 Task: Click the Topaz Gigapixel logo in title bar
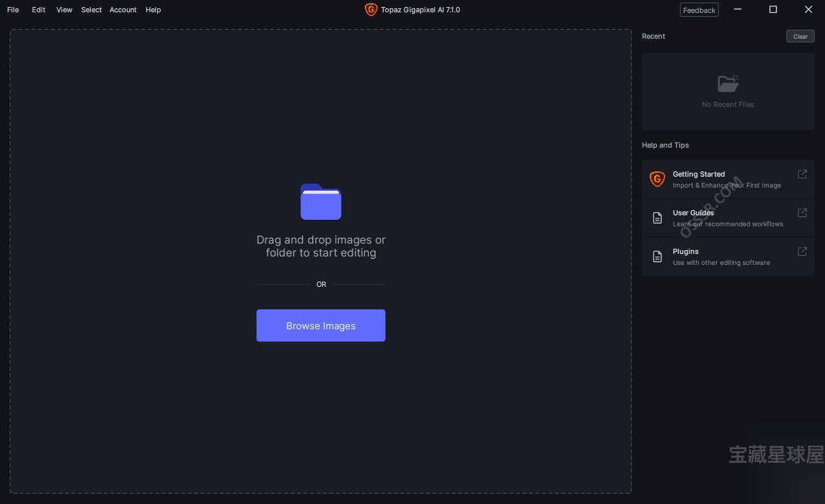(371, 10)
